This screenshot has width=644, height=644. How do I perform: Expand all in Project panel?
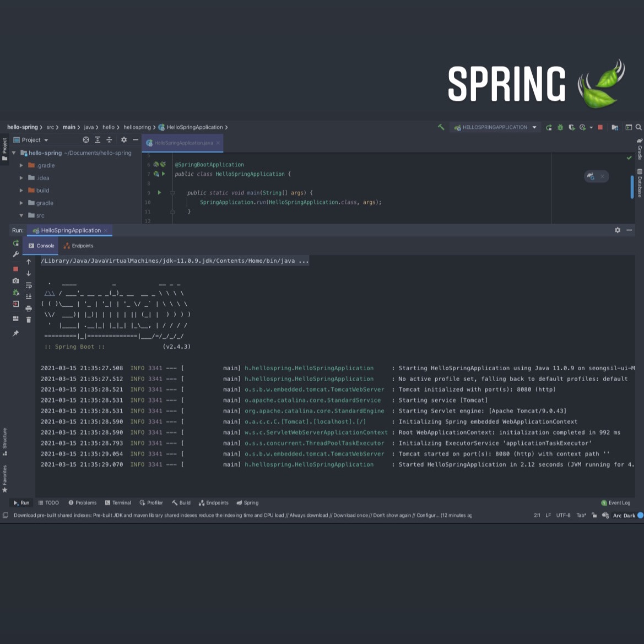click(98, 139)
